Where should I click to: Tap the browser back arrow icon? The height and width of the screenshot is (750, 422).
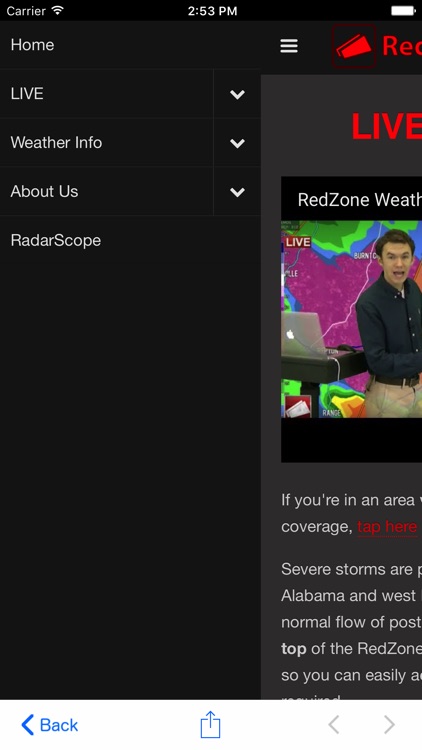click(x=333, y=725)
